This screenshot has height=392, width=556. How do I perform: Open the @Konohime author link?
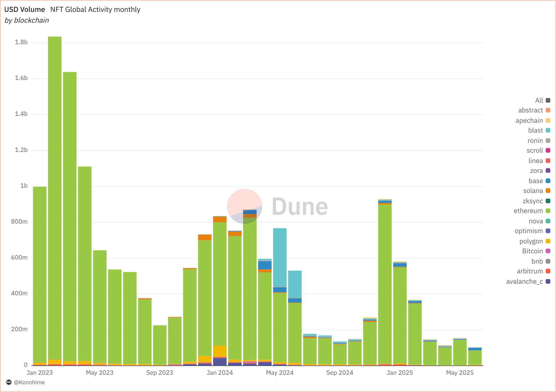pos(29,382)
